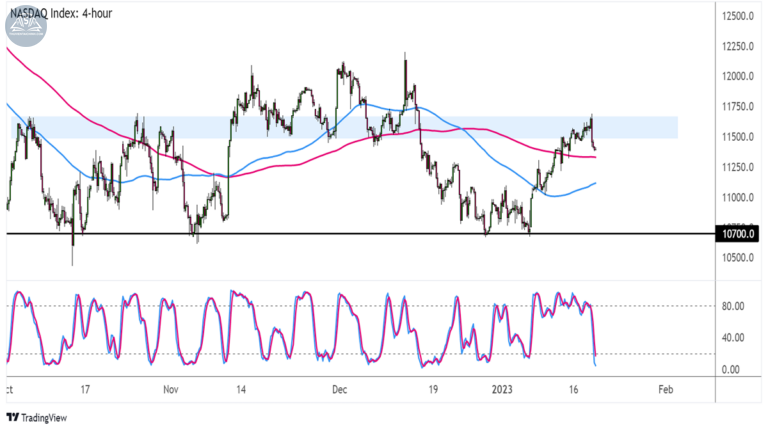Click the 12250.0 price axis label
The width and height of the screenshot is (768, 432).
click(x=738, y=47)
